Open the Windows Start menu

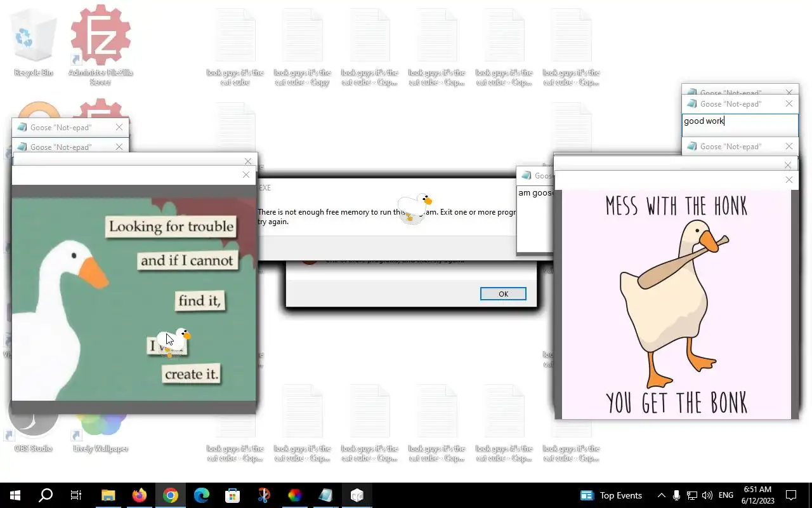pos(15,495)
